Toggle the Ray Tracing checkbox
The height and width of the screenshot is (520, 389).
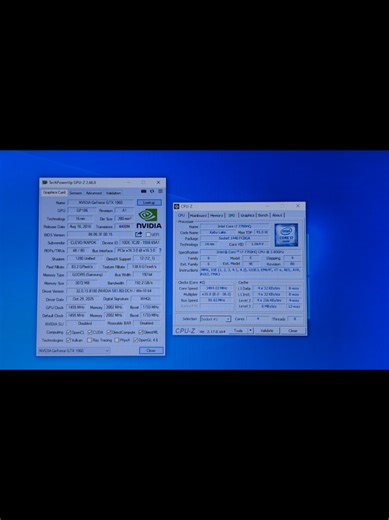pyautogui.click(x=89, y=340)
